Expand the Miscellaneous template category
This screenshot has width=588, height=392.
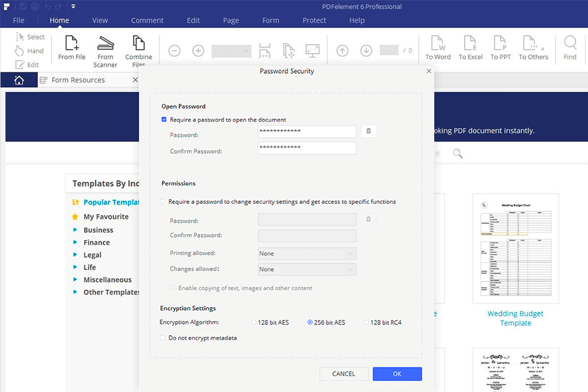click(75, 279)
